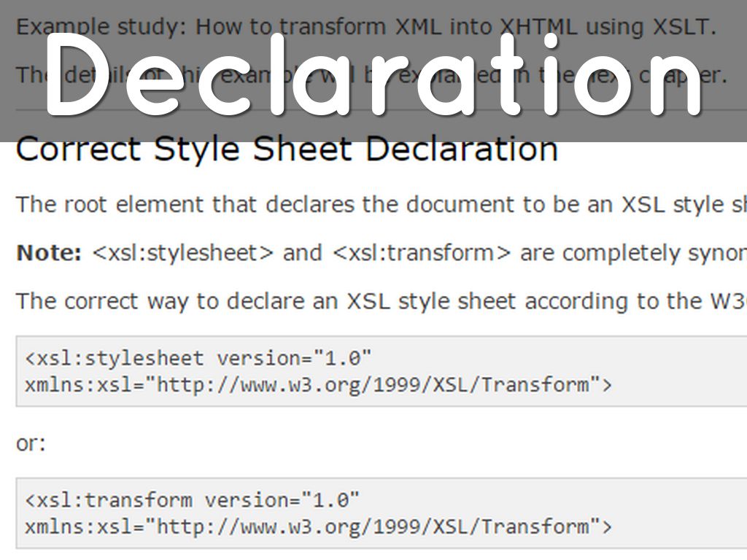This screenshot has width=747, height=560.
Task: Click the "<xsl:stylesheet" tag in the first code box
Action: tap(115, 358)
